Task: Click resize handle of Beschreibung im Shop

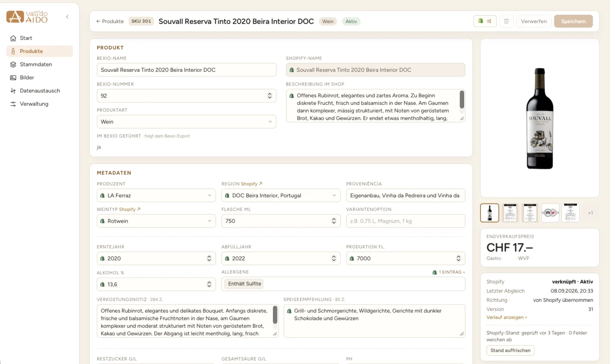Action: click(x=462, y=119)
